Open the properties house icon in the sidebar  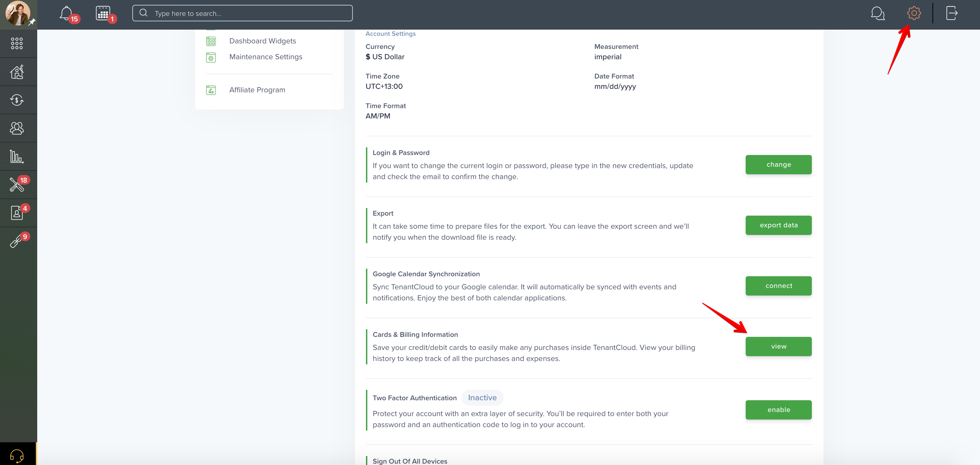coord(17,72)
